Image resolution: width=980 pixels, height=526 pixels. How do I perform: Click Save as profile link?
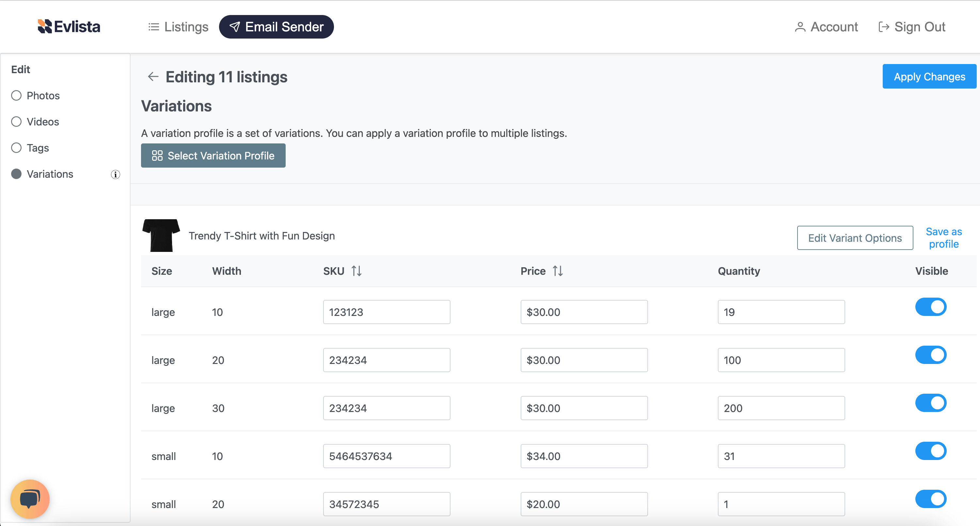[x=943, y=238]
